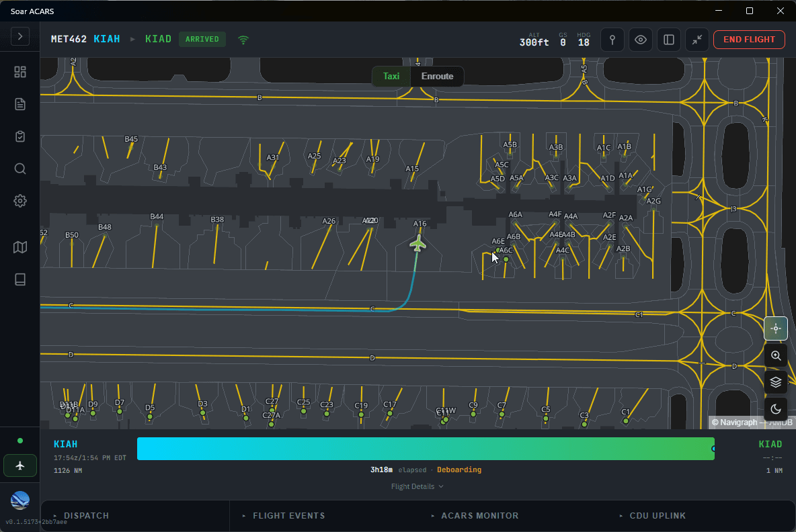Viewport: 796px width, 532px height.
Task: Expand the CDU UPLINK panel
Action: (x=653, y=516)
